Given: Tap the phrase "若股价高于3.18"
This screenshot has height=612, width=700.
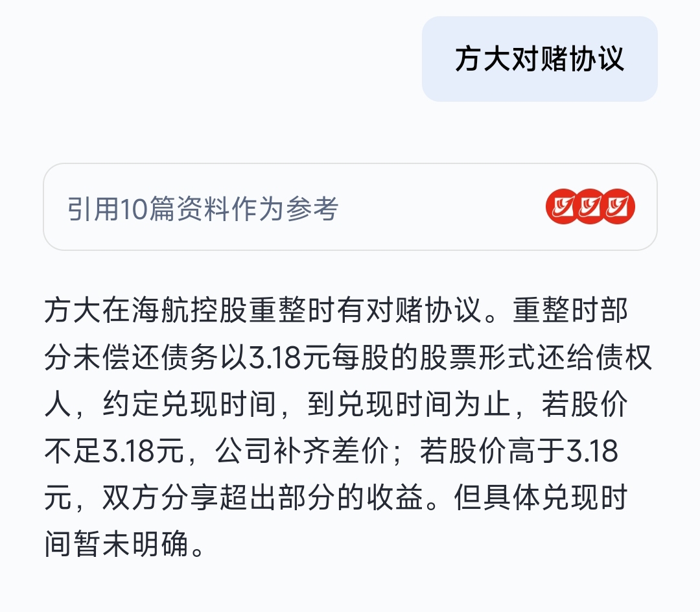Looking at the screenshot, I should point(519,451).
